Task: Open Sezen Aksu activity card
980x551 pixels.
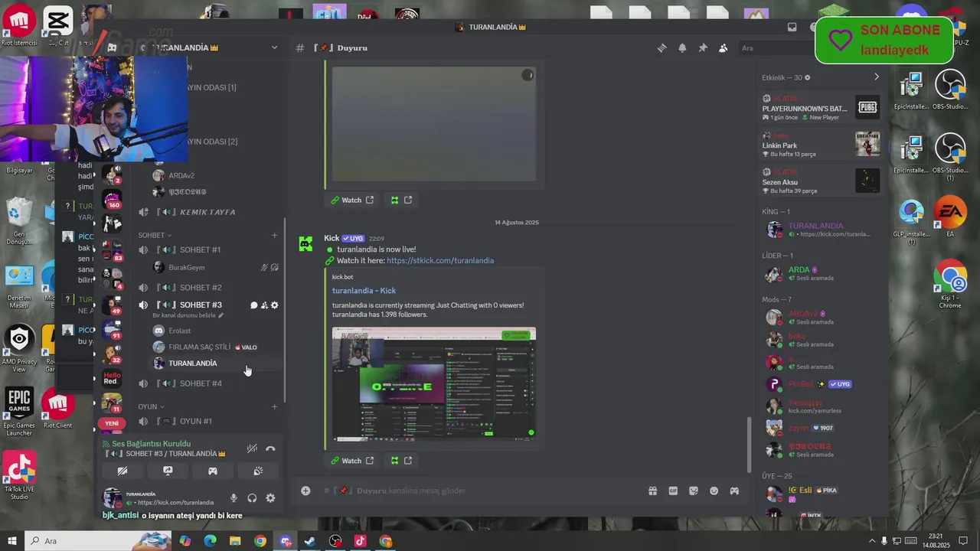Action: click(821, 181)
